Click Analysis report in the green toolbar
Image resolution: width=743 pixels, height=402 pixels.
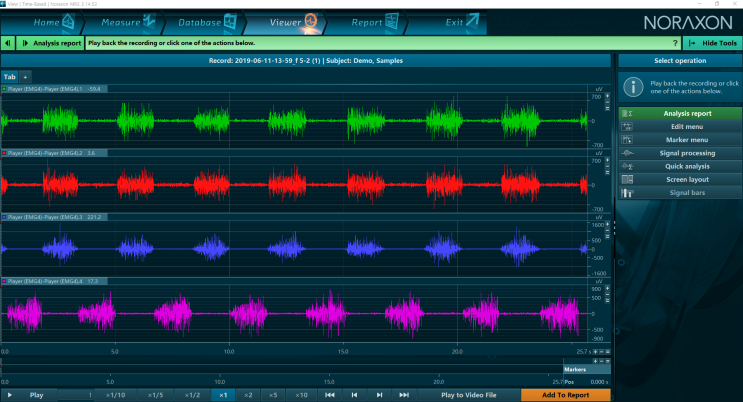point(51,43)
